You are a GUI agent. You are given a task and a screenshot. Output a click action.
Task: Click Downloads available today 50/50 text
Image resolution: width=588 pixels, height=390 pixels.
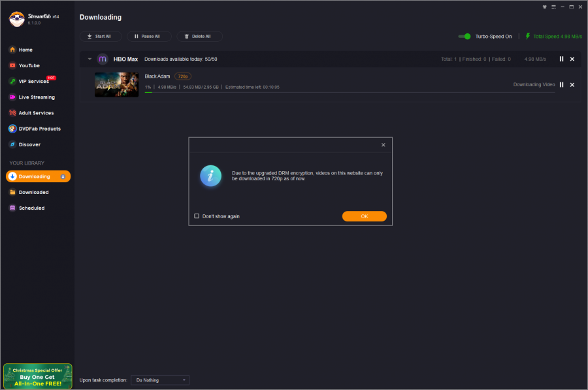(181, 59)
